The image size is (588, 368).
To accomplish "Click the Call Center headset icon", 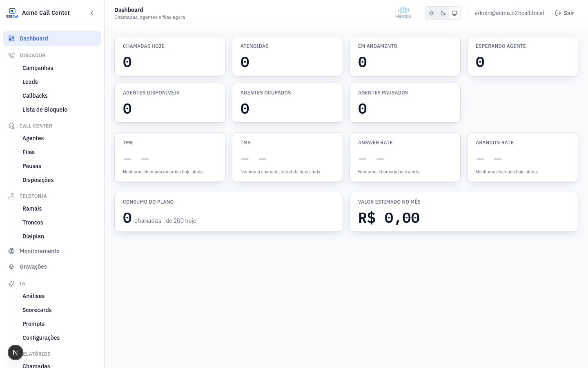I will 11,126.
